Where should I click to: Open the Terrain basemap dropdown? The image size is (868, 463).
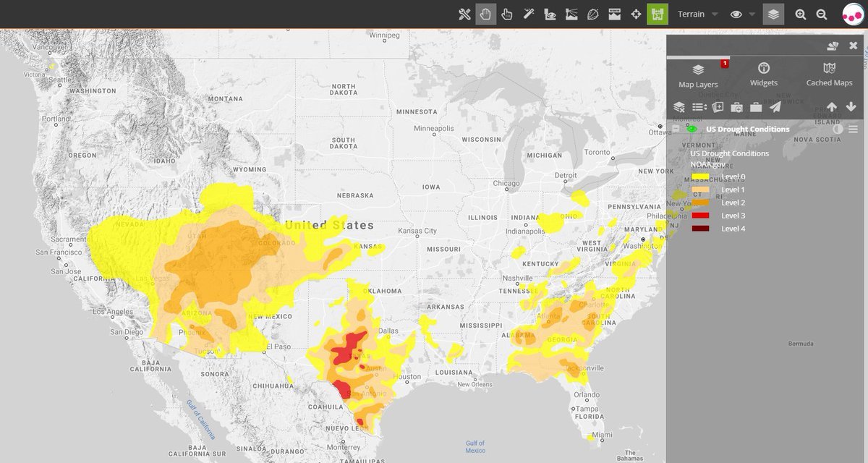pyautogui.click(x=697, y=14)
